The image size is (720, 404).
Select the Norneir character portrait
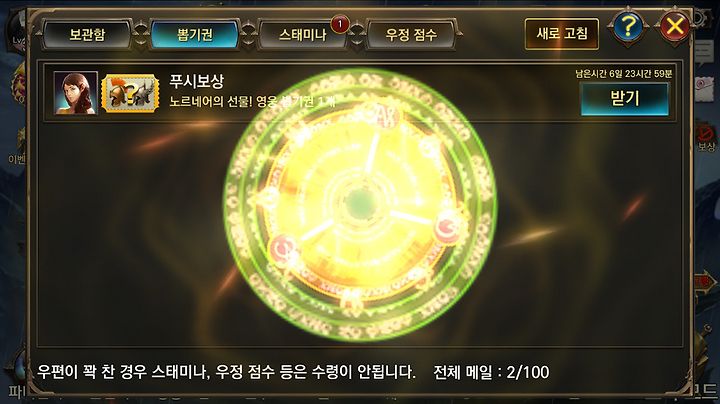coord(76,93)
